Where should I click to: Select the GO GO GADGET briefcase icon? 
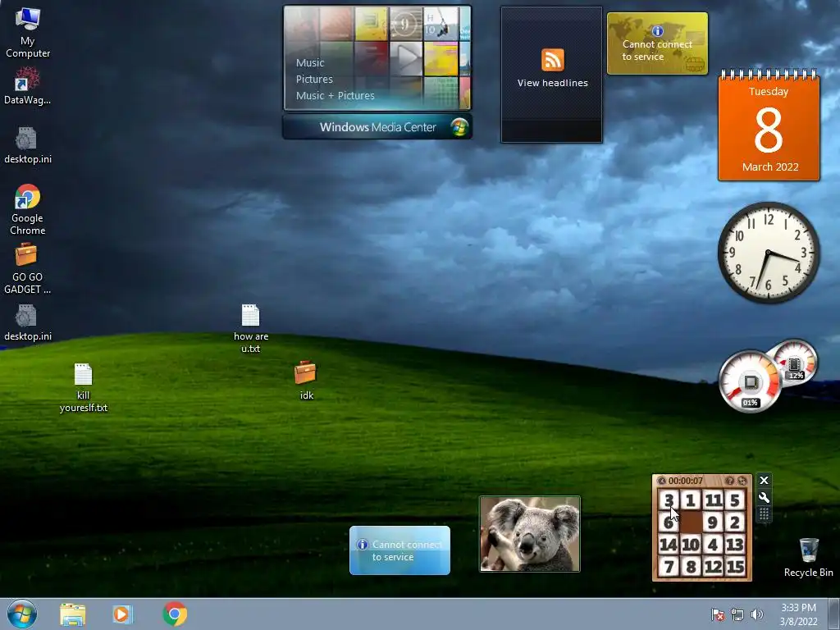(27, 268)
